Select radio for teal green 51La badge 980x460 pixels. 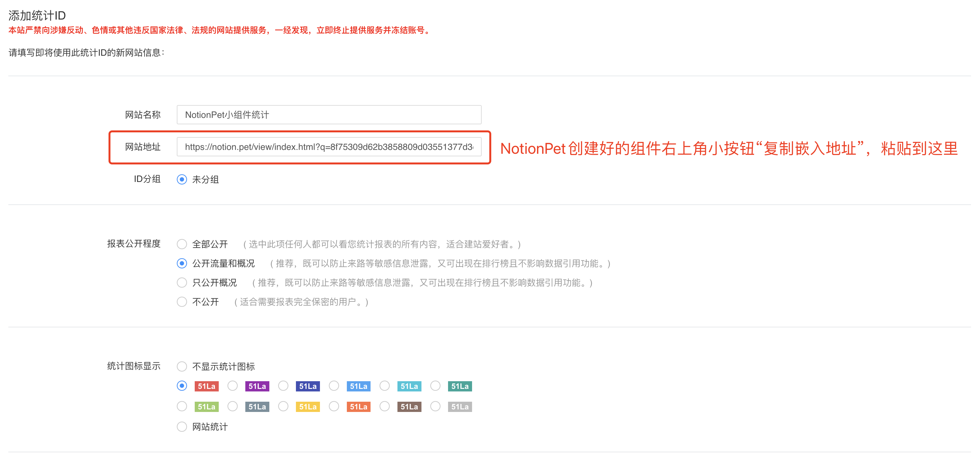tap(435, 386)
